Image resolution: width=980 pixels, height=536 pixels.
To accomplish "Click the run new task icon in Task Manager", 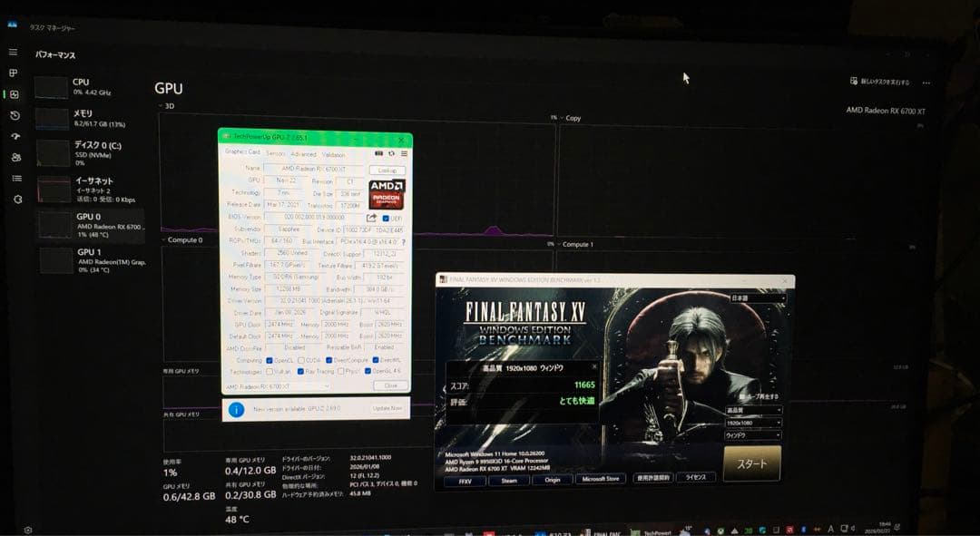I will pos(854,82).
